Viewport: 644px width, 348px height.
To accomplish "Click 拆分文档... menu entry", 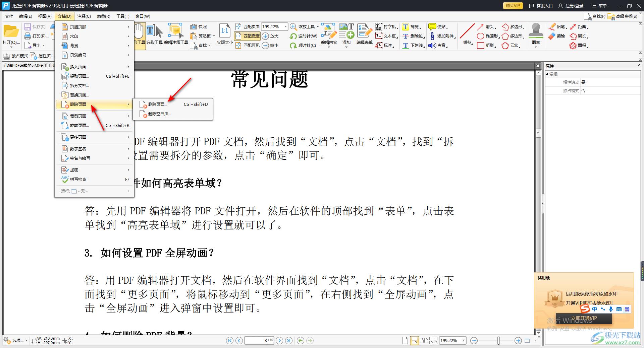I will (x=94, y=85).
